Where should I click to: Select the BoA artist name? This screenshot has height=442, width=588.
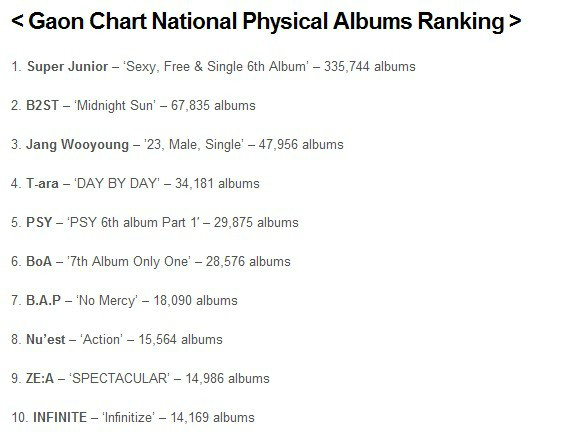[39, 262]
